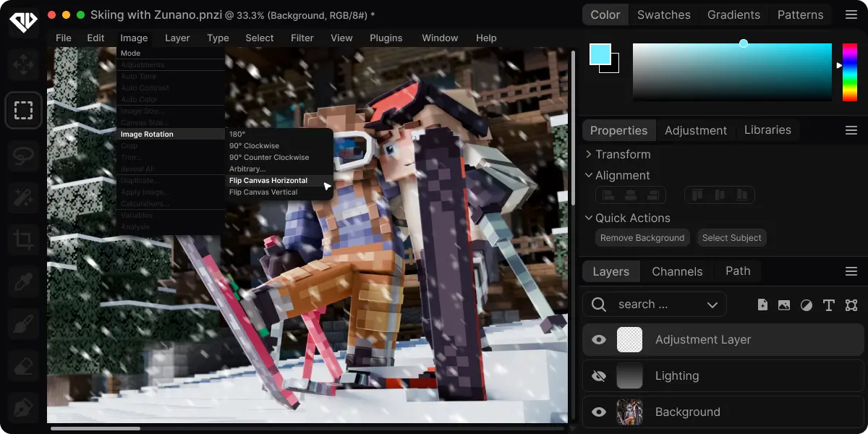Screen dimensions: 868x434
Task: Switch to the Channels tab
Action: (x=677, y=271)
